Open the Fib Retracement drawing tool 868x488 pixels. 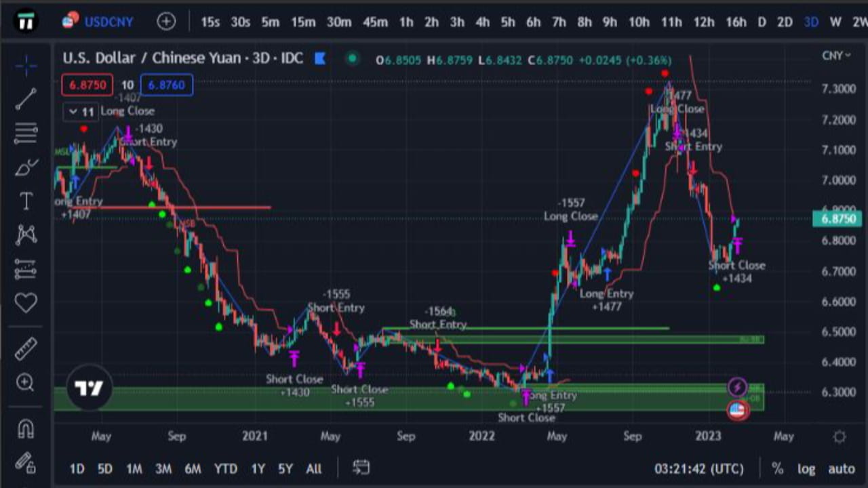click(x=26, y=133)
